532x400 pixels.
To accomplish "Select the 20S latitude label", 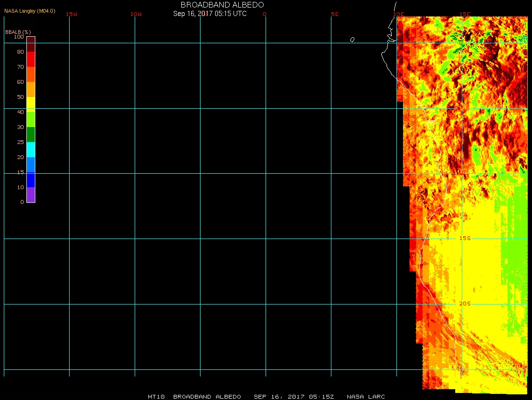I will click(x=465, y=304).
